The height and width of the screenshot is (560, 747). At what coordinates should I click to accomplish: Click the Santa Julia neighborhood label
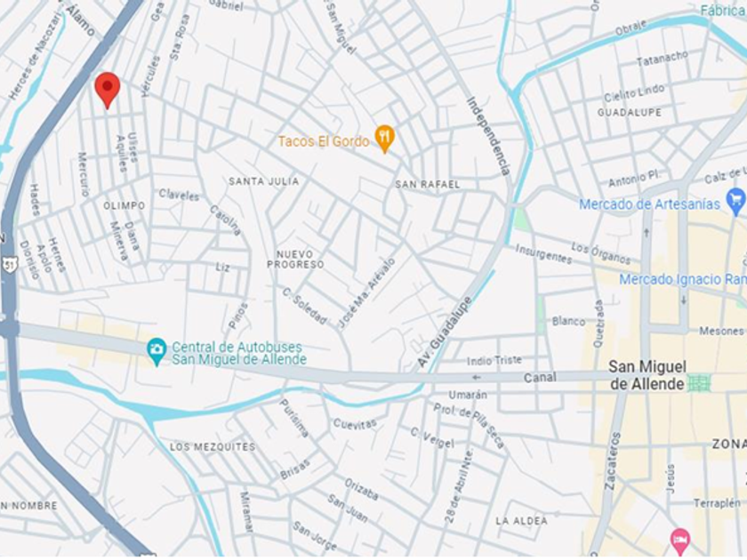[x=264, y=181]
